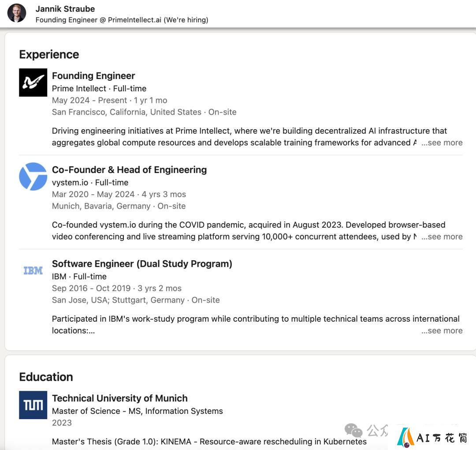Click the WeChat icon watermark

(x=353, y=430)
